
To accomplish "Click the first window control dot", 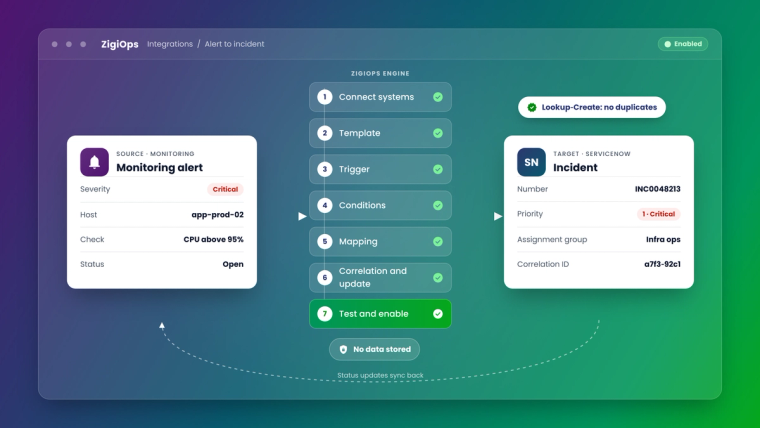I will pyautogui.click(x=55, y=44).
